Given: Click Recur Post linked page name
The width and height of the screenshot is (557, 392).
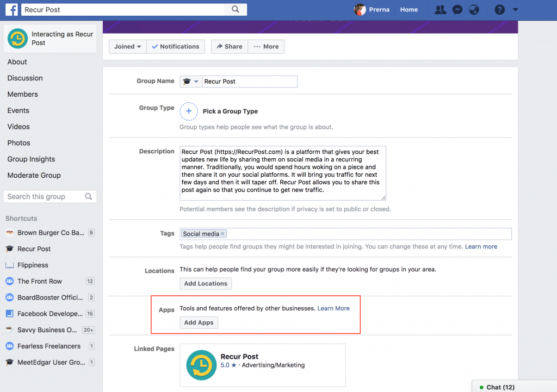Looking at the screenshot, I should [239, 357].
